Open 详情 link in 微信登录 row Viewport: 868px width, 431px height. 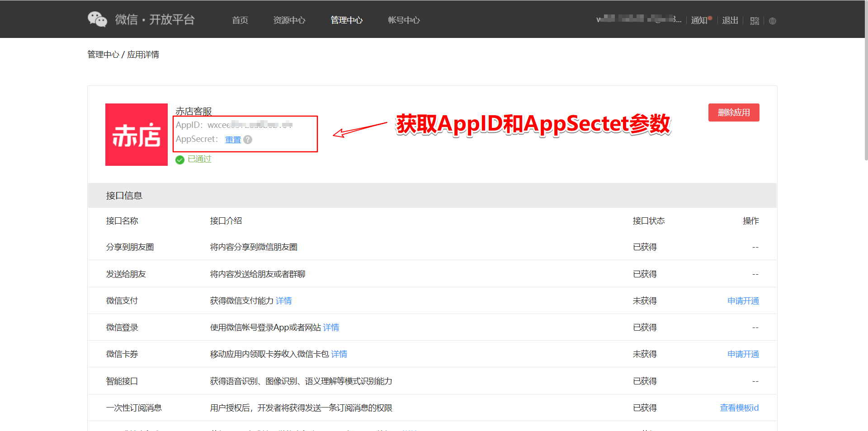331,328
